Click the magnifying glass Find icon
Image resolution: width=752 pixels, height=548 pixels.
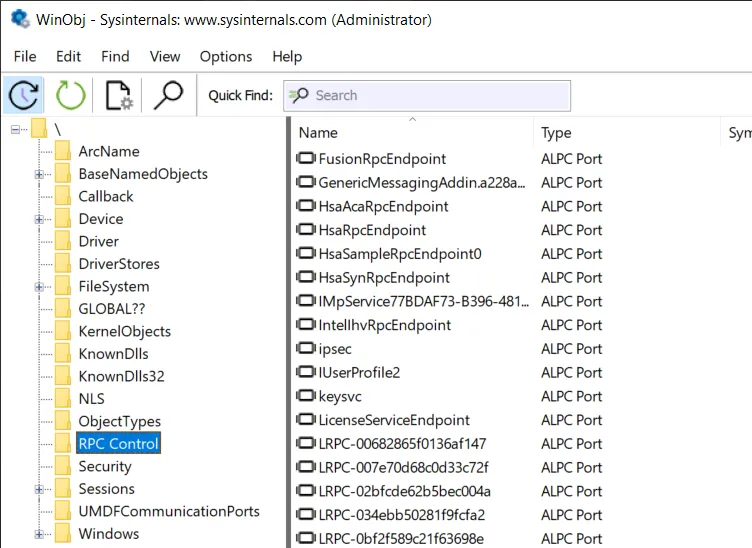(x=168, y=95)
